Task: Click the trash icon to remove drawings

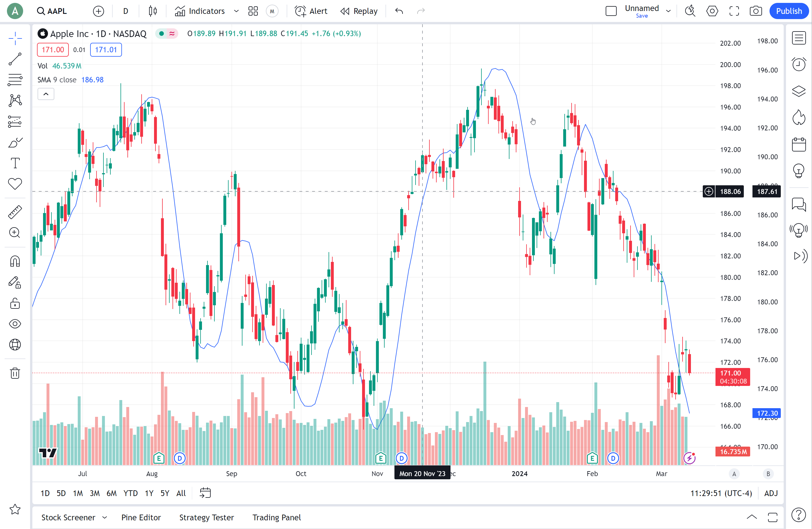Action: pos(15,373)
